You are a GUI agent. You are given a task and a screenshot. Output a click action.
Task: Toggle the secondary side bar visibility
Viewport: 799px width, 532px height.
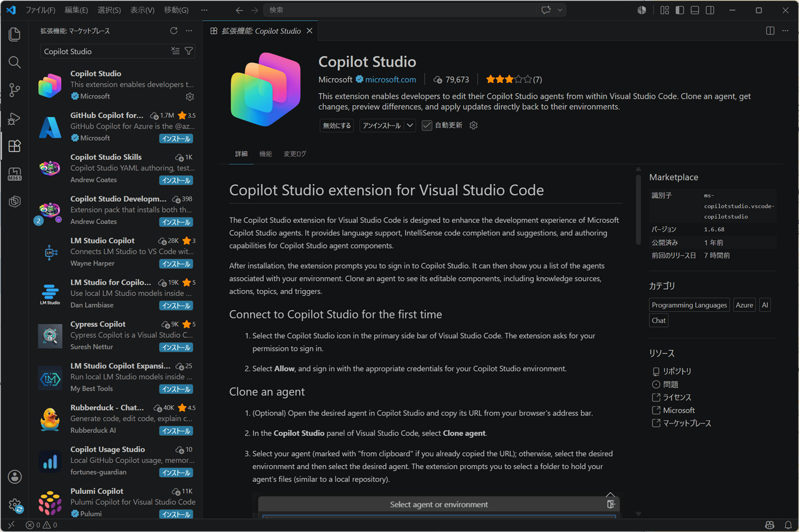(x=710, y=10)
